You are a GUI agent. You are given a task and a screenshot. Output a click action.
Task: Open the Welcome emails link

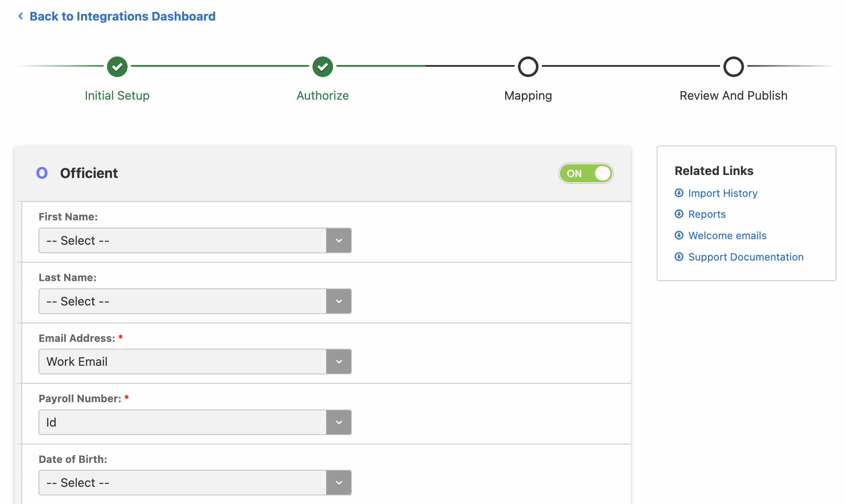[727, 235]
